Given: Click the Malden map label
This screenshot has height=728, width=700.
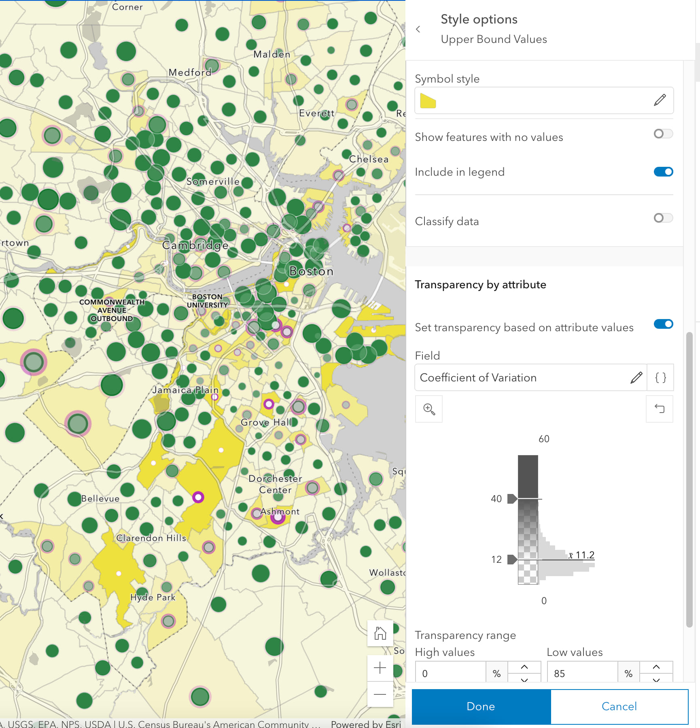Looking at the screenshot, I should click(272, 54).
